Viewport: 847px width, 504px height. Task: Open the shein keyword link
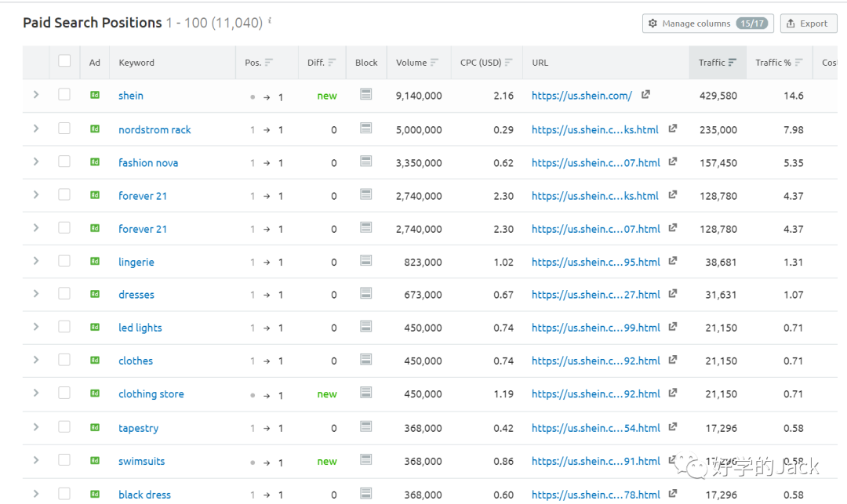click(x=131, y=96)
